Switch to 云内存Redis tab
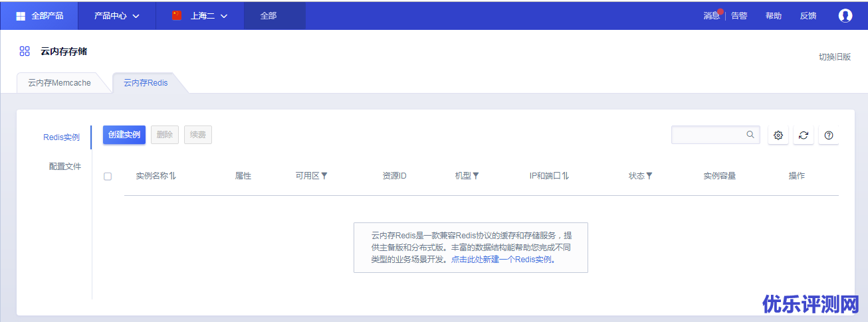This screenshot has width=868, height=322. [146, 83]
